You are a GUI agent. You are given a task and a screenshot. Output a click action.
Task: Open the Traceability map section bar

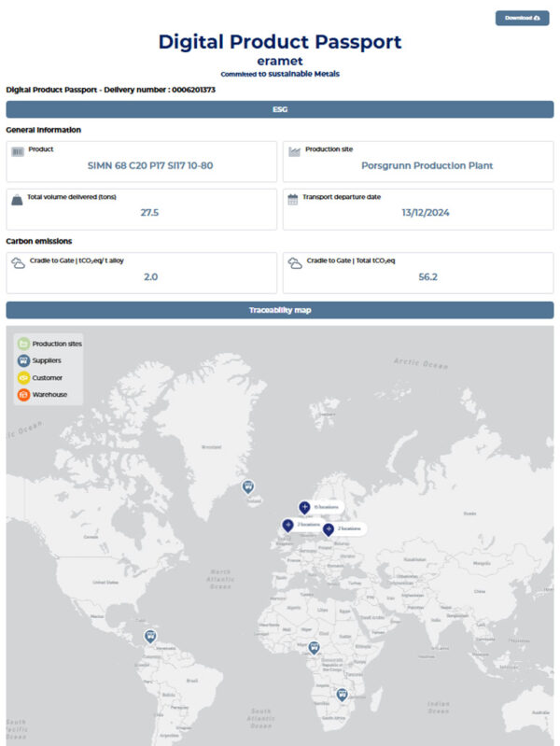(x=280, y=310)
